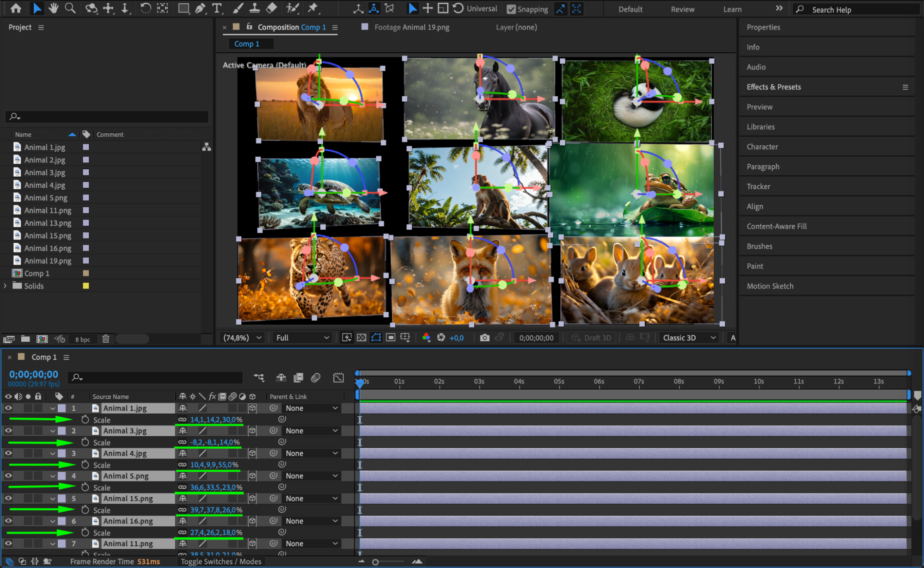The height and width of the screenshot is (568, 924).
Task: Expand the Solids folder
Action: (x=6, y=286)
